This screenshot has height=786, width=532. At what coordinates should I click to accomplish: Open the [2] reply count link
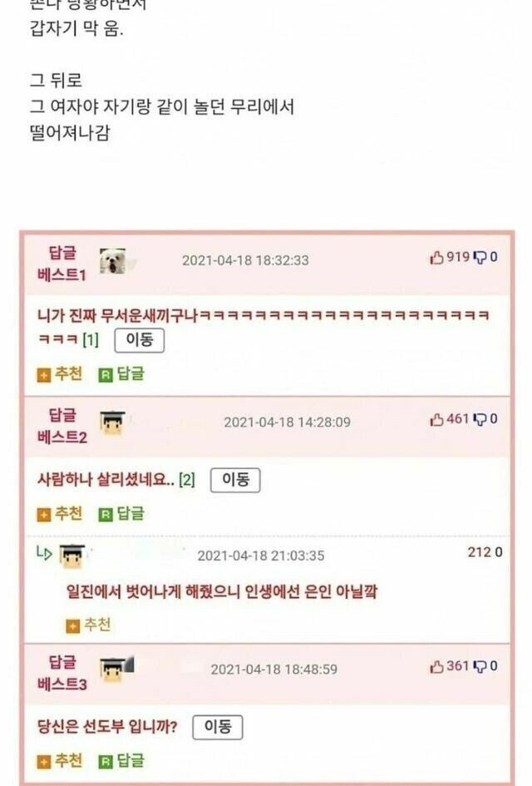187,480
